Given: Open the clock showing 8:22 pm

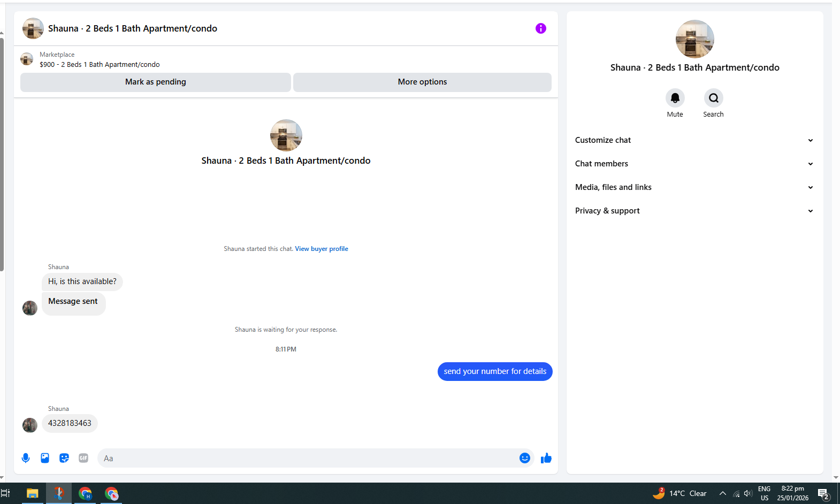Looking at the screenshot, I should point(793,493).
